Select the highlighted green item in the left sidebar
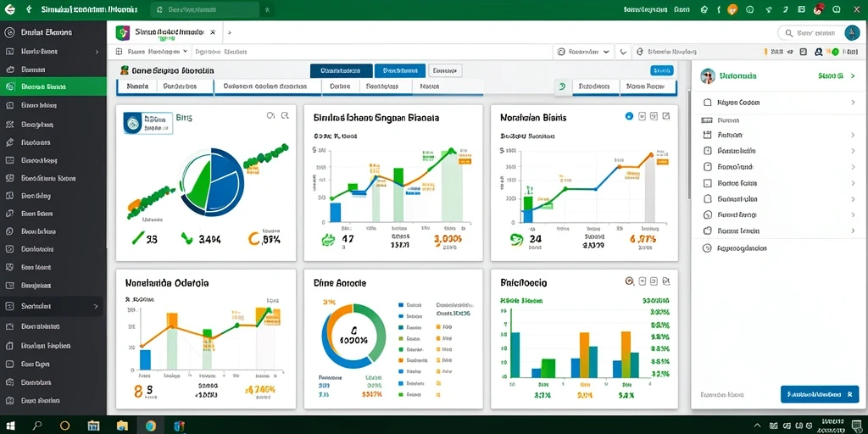 [53, 86]
